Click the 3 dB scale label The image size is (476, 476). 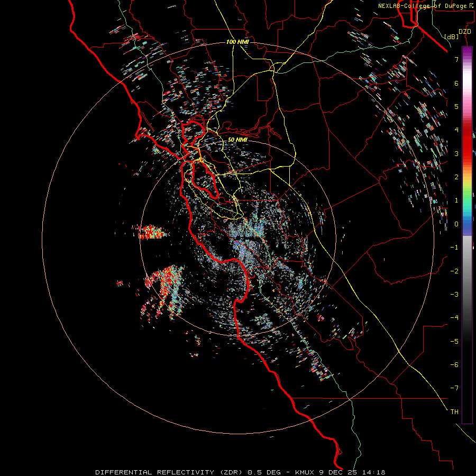pos(456,153)
